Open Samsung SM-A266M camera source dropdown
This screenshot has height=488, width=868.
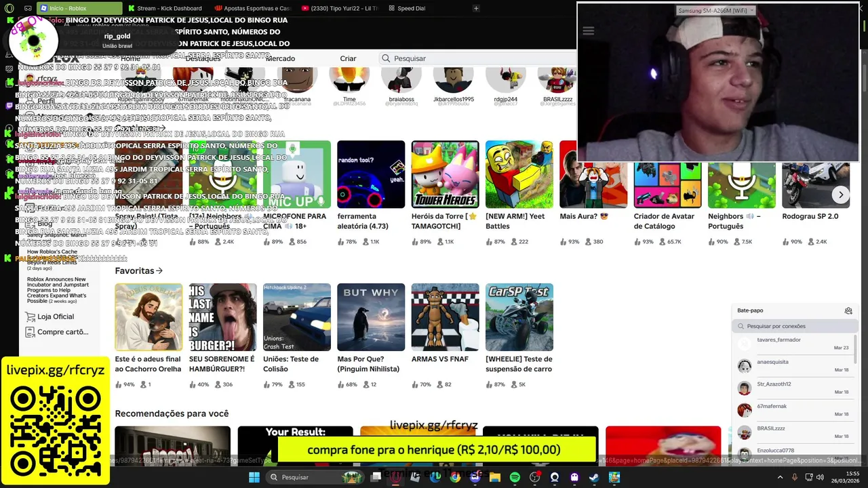point(716,10)
